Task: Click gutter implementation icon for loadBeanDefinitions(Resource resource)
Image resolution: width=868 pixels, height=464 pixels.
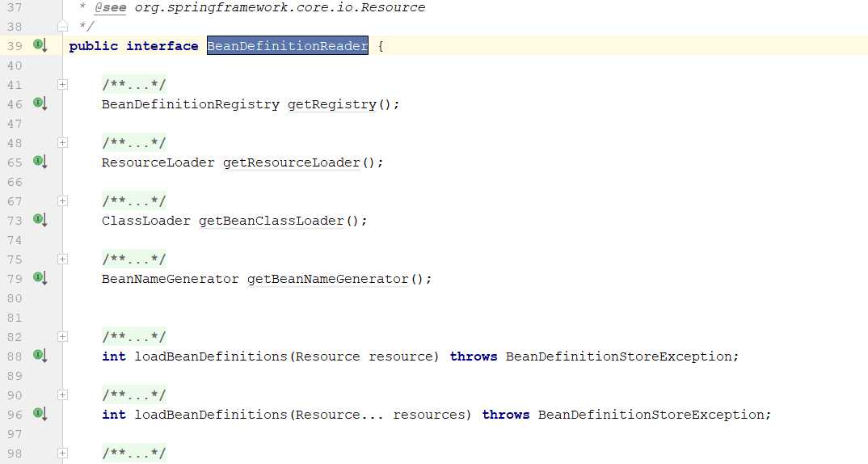Action: coord(40,355)
